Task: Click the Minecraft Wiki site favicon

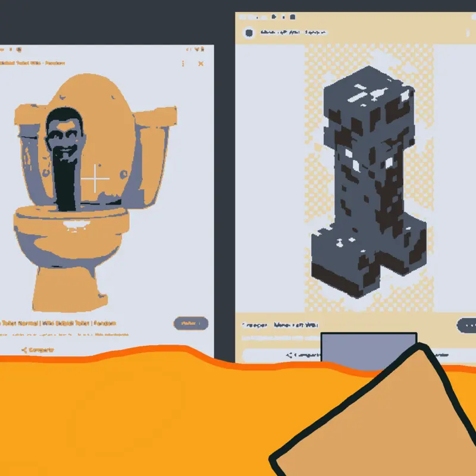Action: pyautogui.click(x=249, y=33)
